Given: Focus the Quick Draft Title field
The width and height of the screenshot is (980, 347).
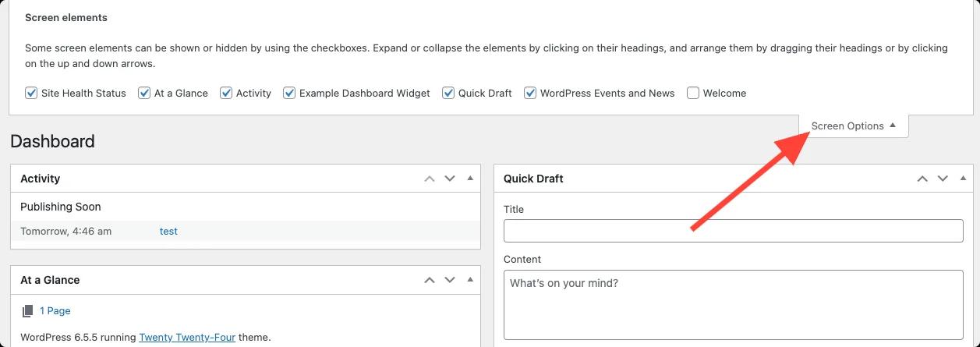Looking at the screenshot, I should pos(734,231).
